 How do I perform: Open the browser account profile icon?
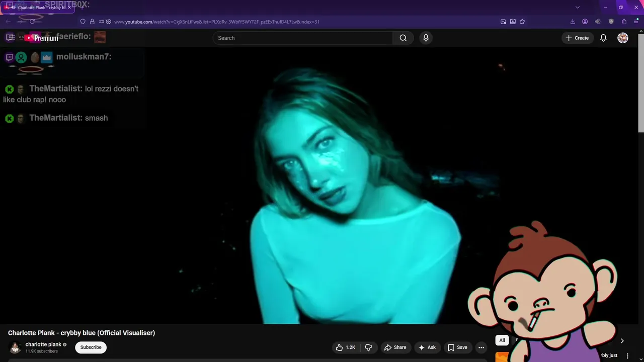click(x=585, y=22)
